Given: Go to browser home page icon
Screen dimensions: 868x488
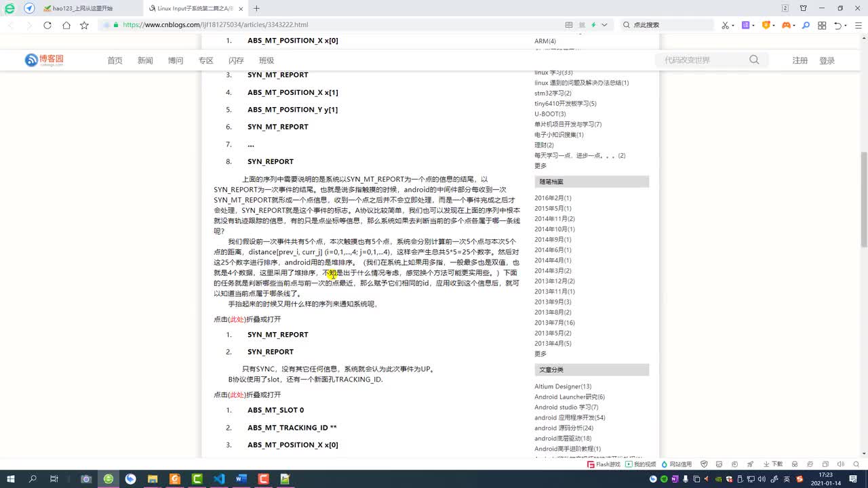Looking at the screenshot, I should point(66,25).
